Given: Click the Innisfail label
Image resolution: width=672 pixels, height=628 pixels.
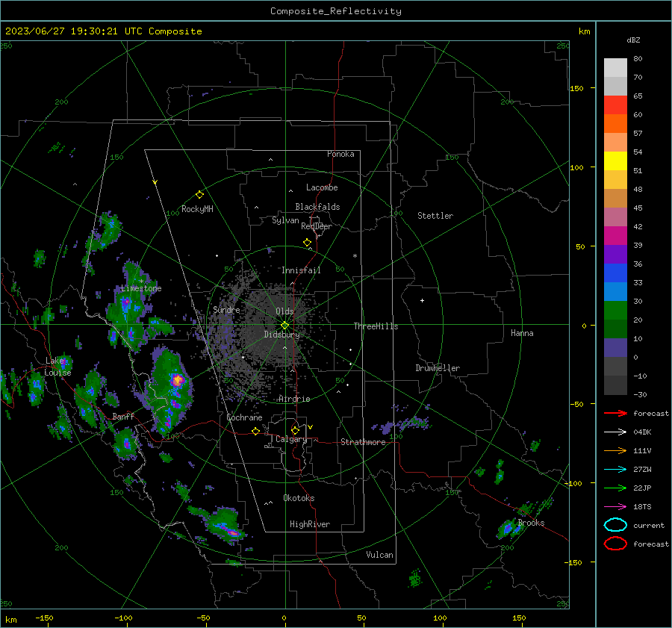Looking at the screenshot, I should tap(301, 270).
